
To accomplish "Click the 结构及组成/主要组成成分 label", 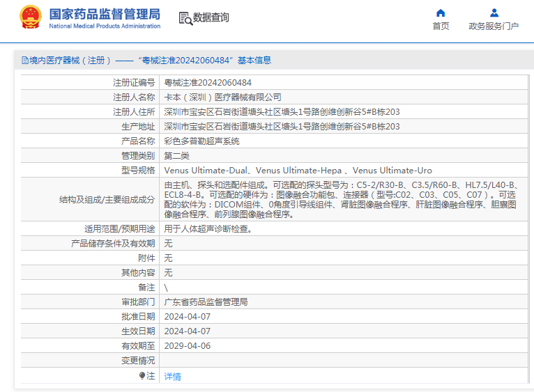I will [x=107, y=200].
